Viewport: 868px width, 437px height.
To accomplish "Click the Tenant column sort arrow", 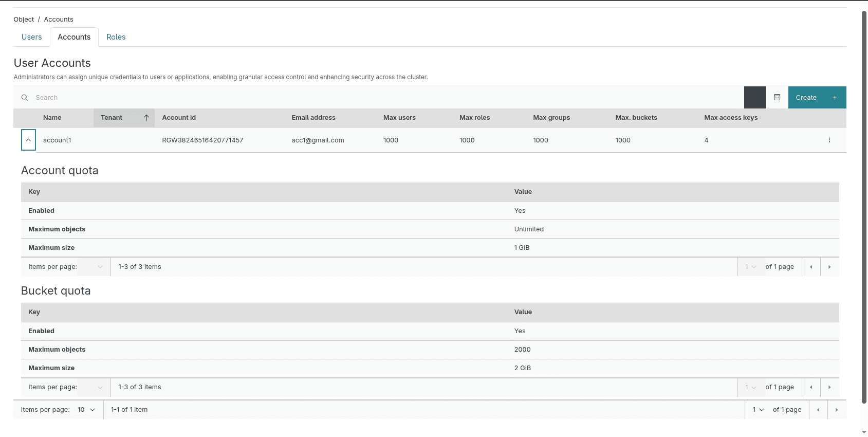I will tap(146, 118).
